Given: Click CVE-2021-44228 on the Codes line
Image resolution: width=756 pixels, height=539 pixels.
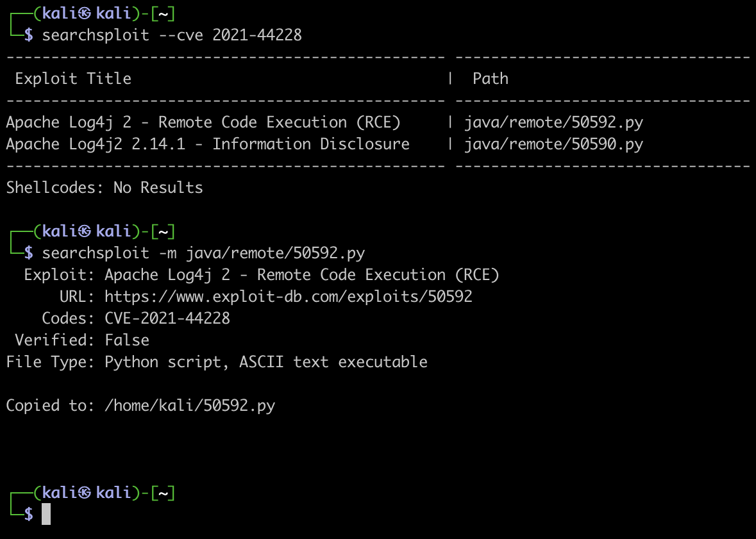Looking at the screenshot, I should pos(167,319).
